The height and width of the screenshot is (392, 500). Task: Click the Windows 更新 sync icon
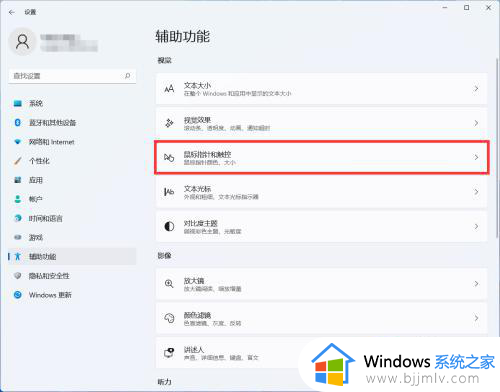(x=18, y=295)
